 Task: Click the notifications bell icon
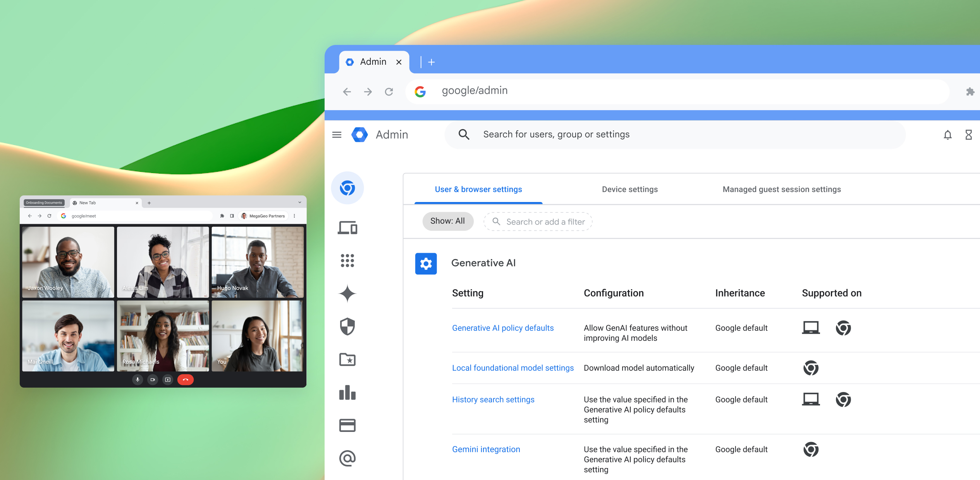pyautogui.click(x=947, y=135)
